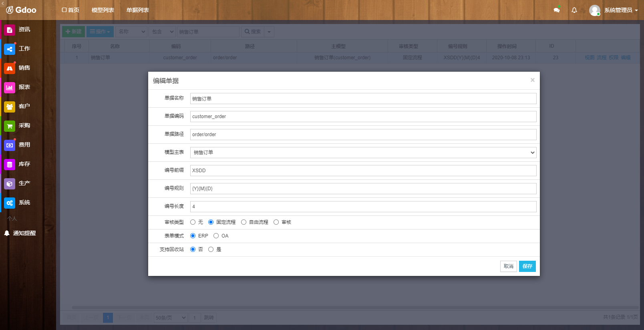Click the 通知提醒 bell in sidebar

click(7, 233)
